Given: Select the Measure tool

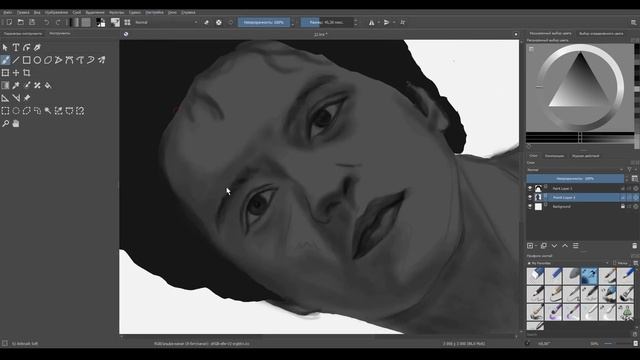Looking at the screenshot, I should point(16,98).
